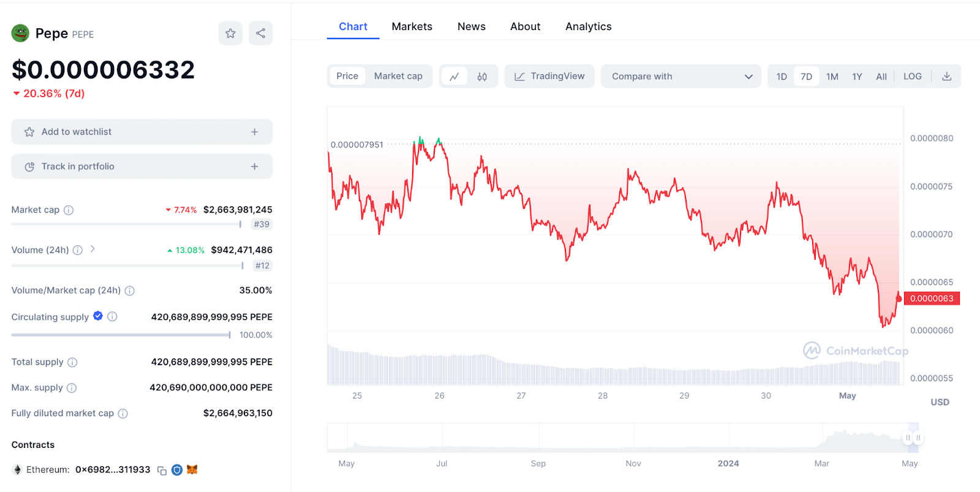Click the left handle of range selector
Viewport: 980px width, 492px height.
tap(908, 437)
